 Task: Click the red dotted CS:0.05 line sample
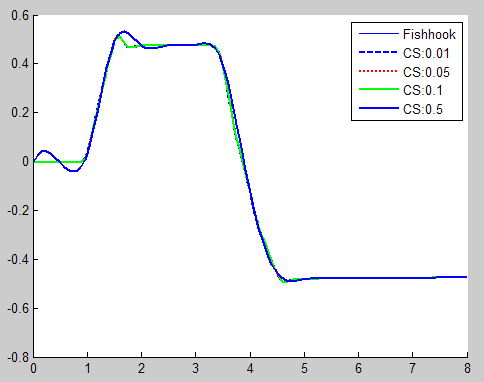coord(379,71)
